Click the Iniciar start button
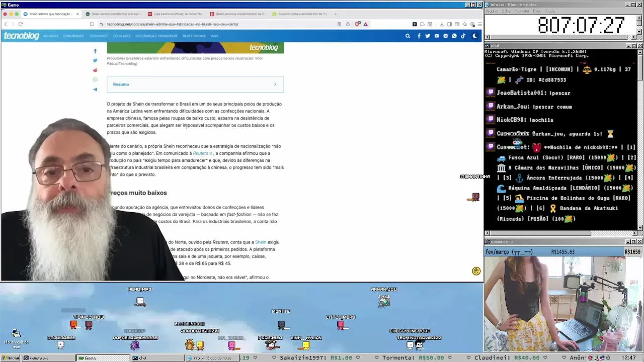 coord(11,358)
